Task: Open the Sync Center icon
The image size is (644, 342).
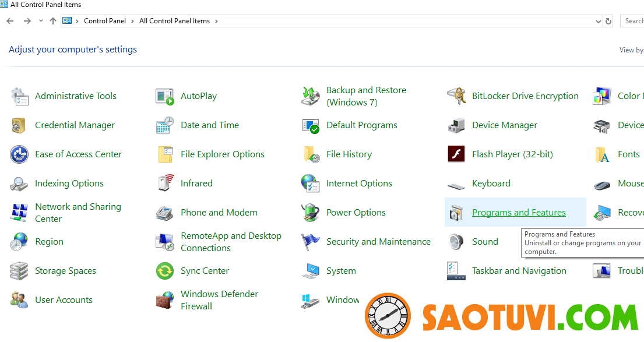Action: pos(165,271)
